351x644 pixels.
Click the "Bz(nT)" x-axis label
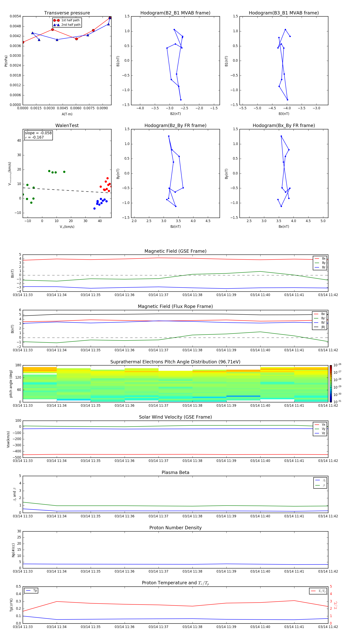tap(175, 227)
